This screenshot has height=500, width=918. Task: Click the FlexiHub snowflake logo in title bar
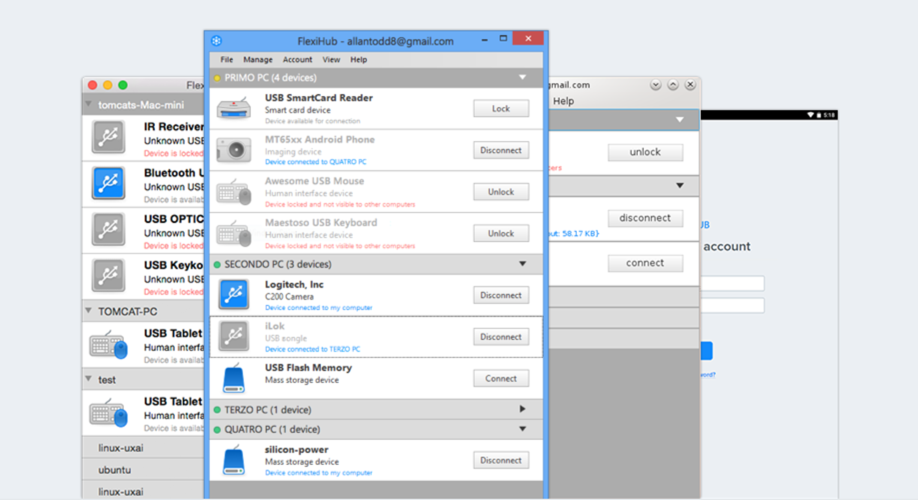(x=217, y=40)
